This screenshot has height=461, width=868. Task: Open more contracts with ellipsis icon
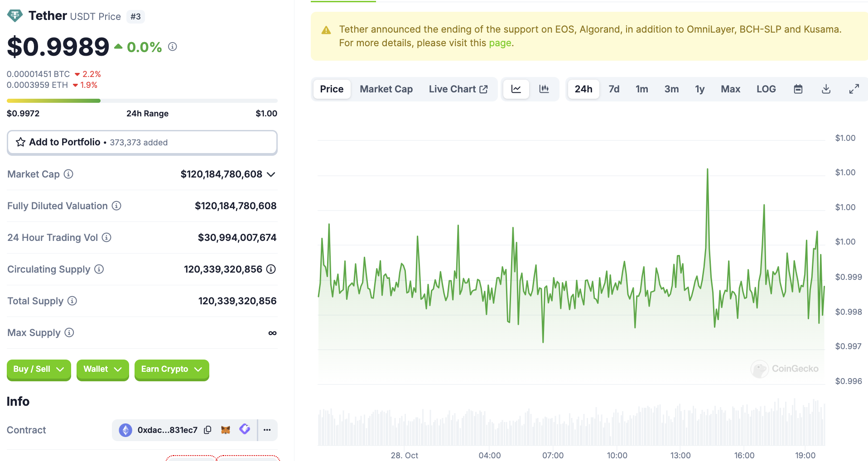pyautogui.click(x=267, y=430)
